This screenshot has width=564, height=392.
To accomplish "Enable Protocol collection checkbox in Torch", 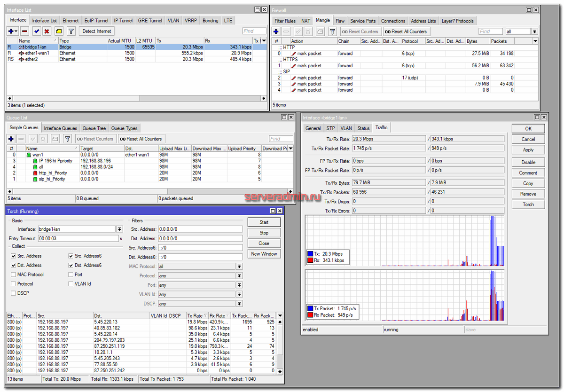I will pyautogui.click(x=13, y=284).
